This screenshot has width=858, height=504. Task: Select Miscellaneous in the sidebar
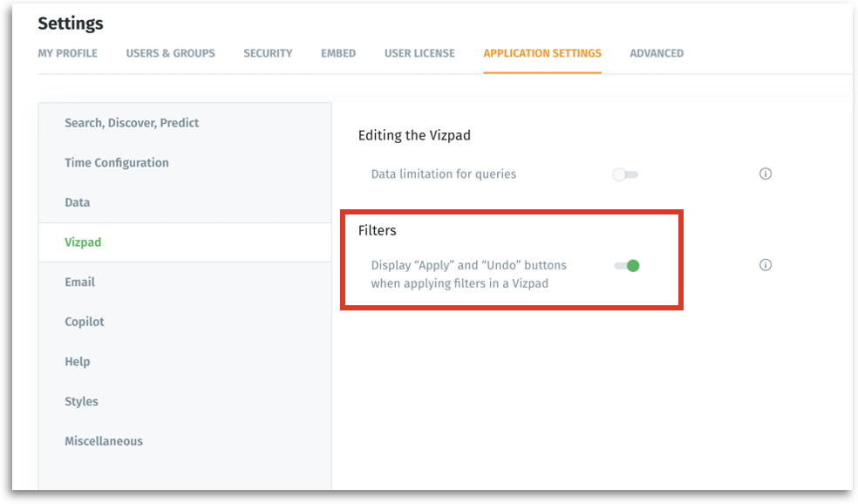[104, 441]
